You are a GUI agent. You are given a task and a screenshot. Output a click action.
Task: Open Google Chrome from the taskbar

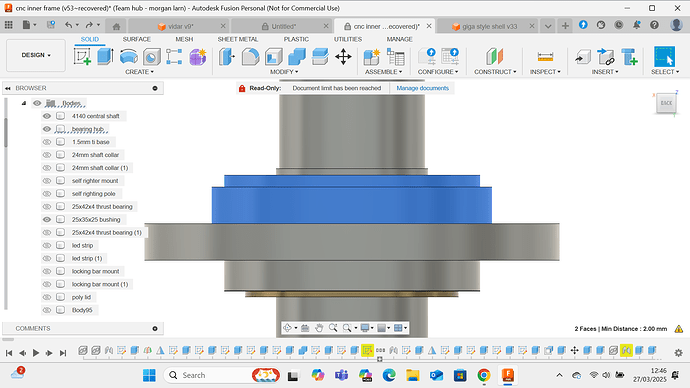484,375
